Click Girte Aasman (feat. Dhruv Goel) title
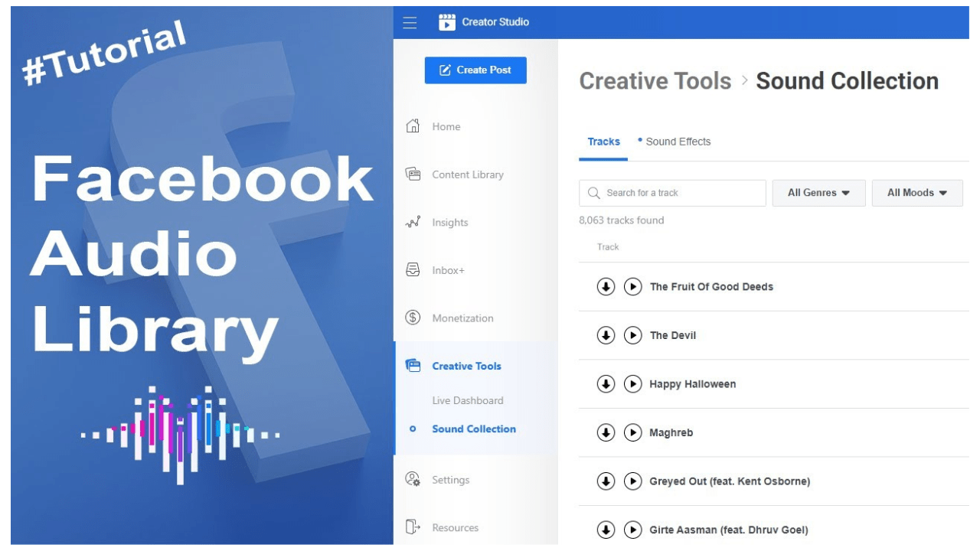The height and width of the screenshot is (551, 980). (x=729, y=530)
